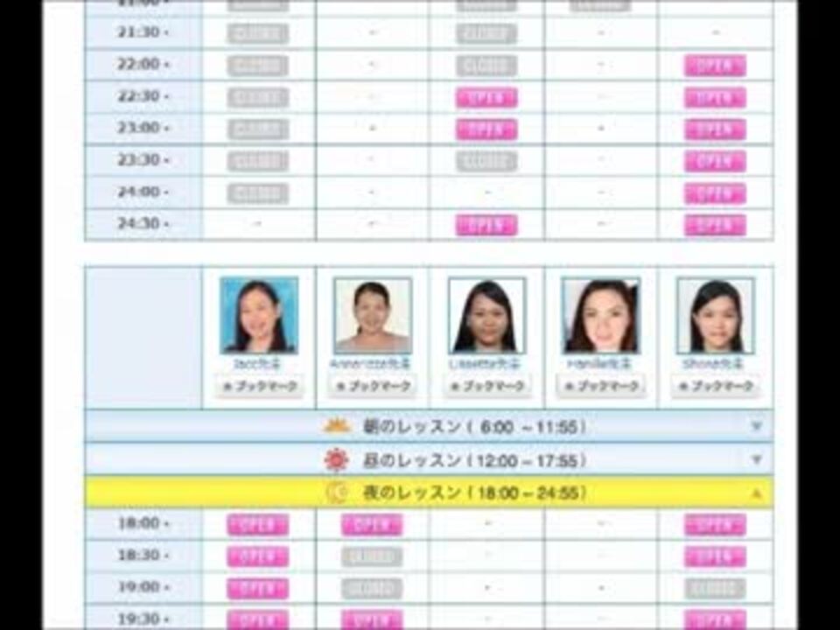
Task: Click the 22:30 CLOSE slot in the first column
Action: [x=257, y=97]
